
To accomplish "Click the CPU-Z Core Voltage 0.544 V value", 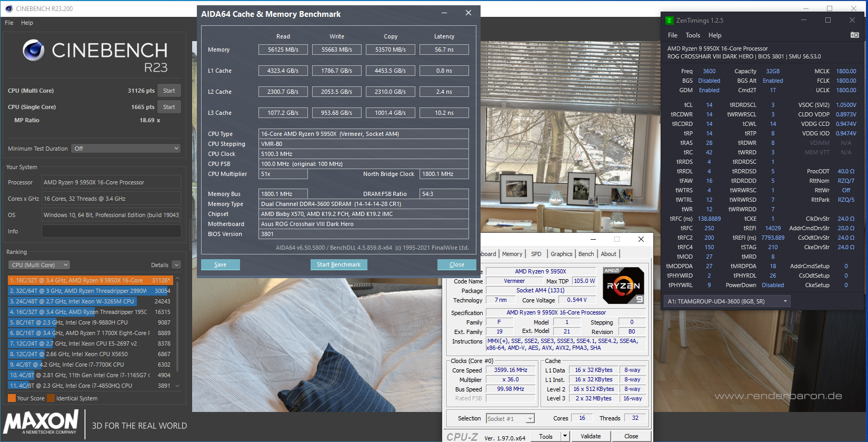I will (x=577, y=300).
